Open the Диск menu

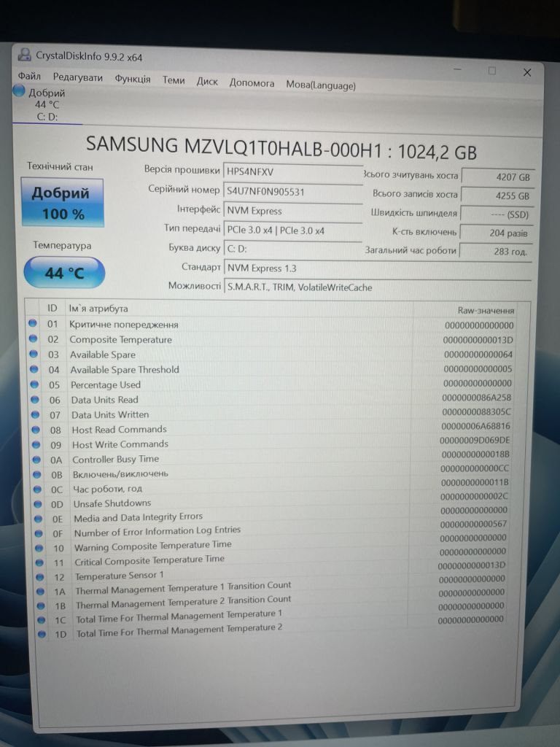pyautogui.click(x=207, y=82)
